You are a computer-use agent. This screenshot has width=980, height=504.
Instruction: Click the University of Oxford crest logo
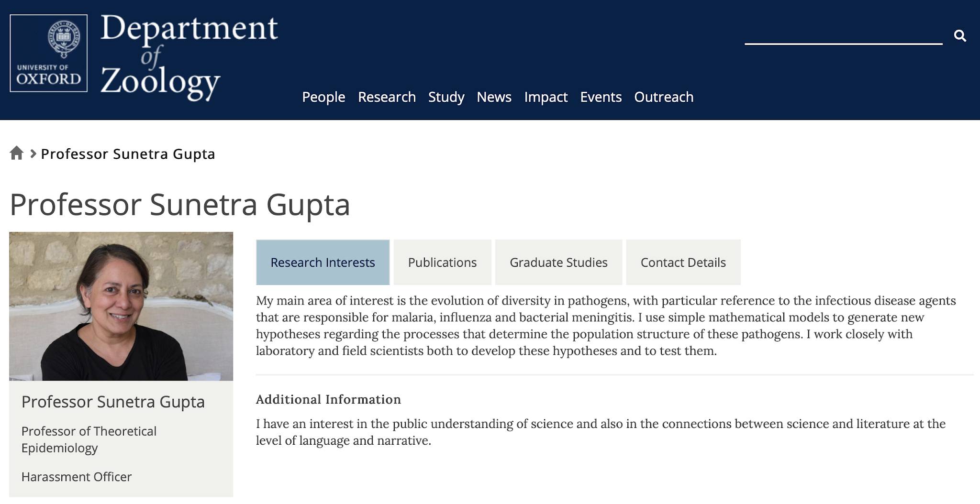point(49,53)
